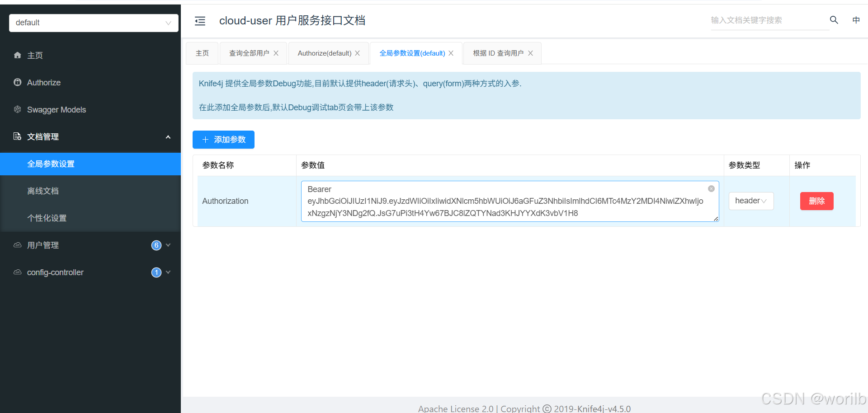Switch language via the 中 icon
The image size is (868, 413).
[856, 20]
